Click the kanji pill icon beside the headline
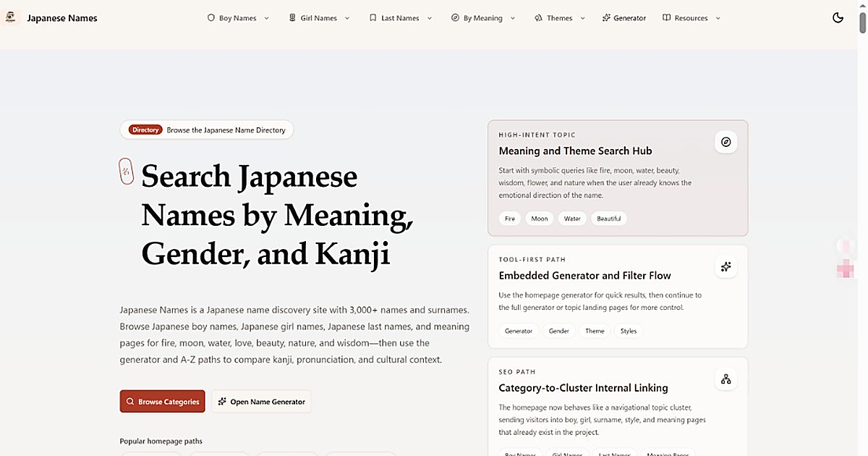 coord(126,172)
